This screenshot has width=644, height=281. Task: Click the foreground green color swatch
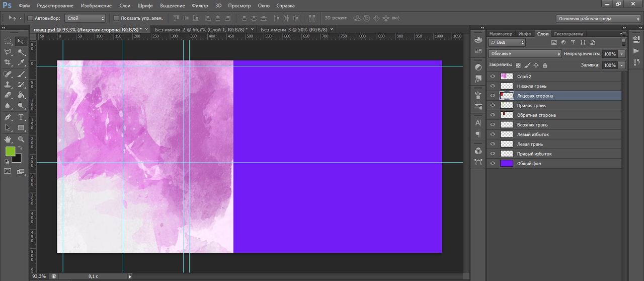(x=10, y=151)
